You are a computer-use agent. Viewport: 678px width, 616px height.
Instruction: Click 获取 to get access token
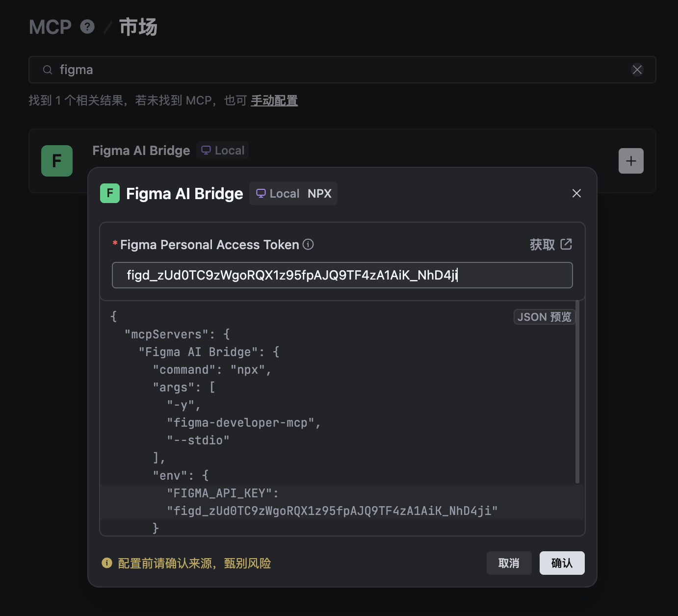pos(542,244)
